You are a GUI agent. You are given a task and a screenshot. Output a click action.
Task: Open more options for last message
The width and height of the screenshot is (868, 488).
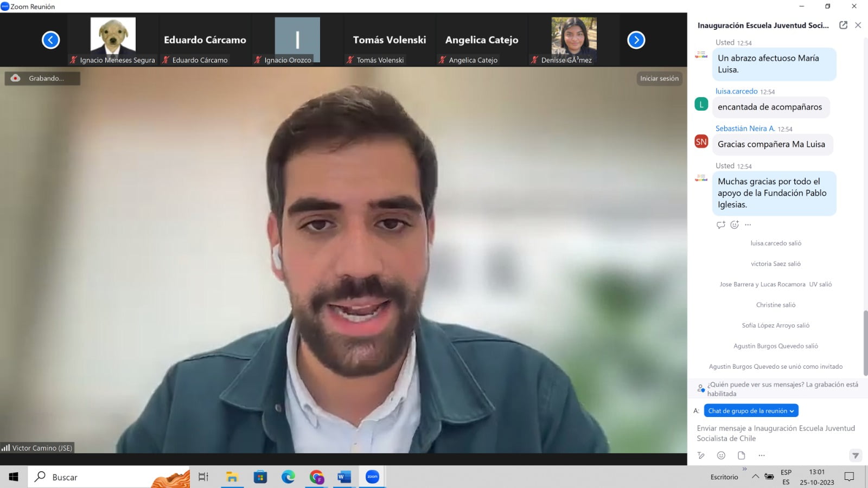[x=748, y=224]
